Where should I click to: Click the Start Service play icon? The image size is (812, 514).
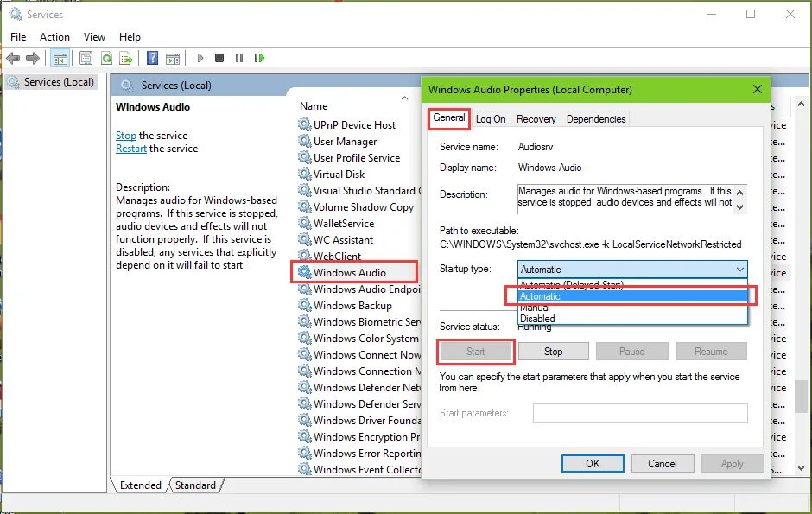(200, 58)
